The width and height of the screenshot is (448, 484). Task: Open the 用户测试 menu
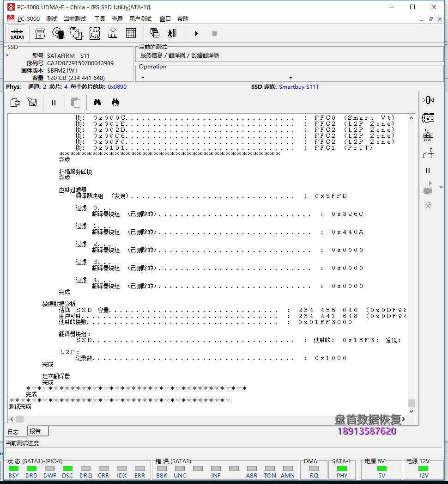140,19
